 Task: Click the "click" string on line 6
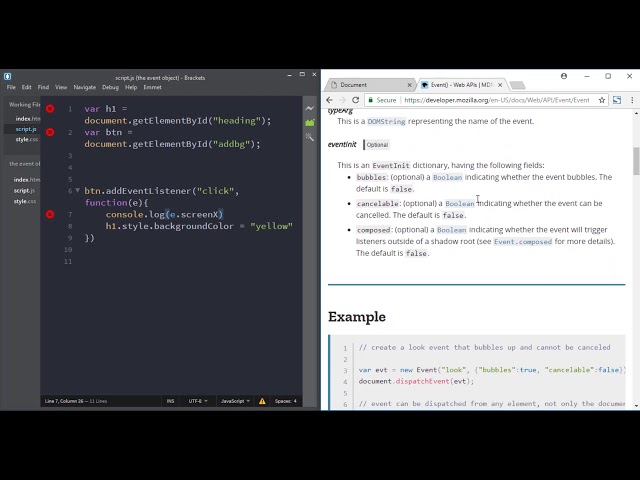click(x=215, y=191)
